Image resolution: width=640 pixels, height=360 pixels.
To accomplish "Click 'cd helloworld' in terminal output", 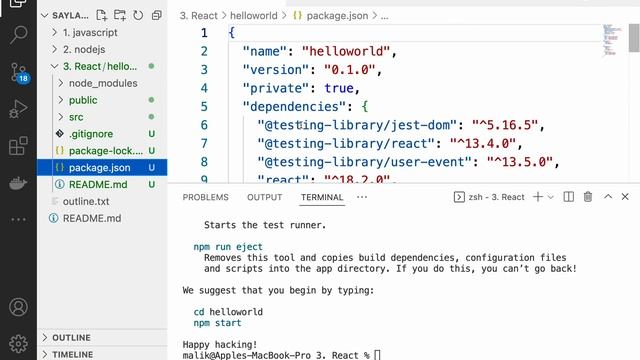I will point(228,312).
